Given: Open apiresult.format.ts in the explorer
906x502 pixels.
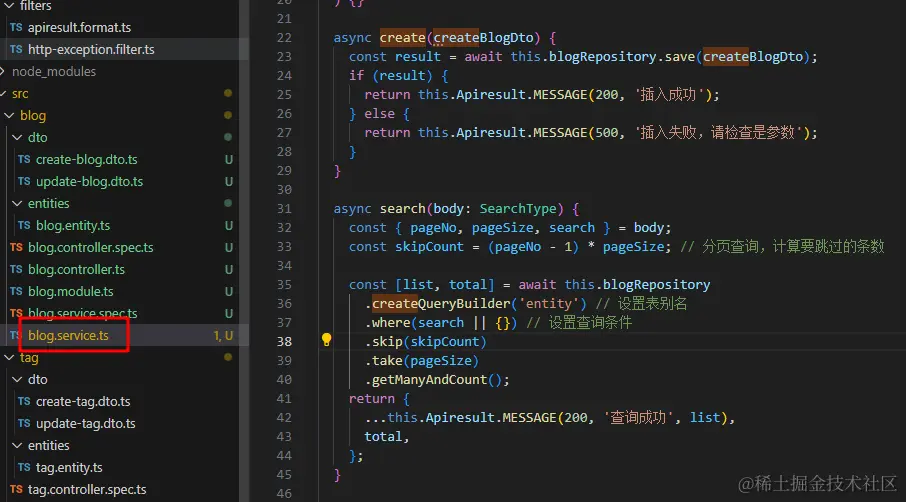Looking at the screenshot, I should pyautogui.click(x=79, y=27).
